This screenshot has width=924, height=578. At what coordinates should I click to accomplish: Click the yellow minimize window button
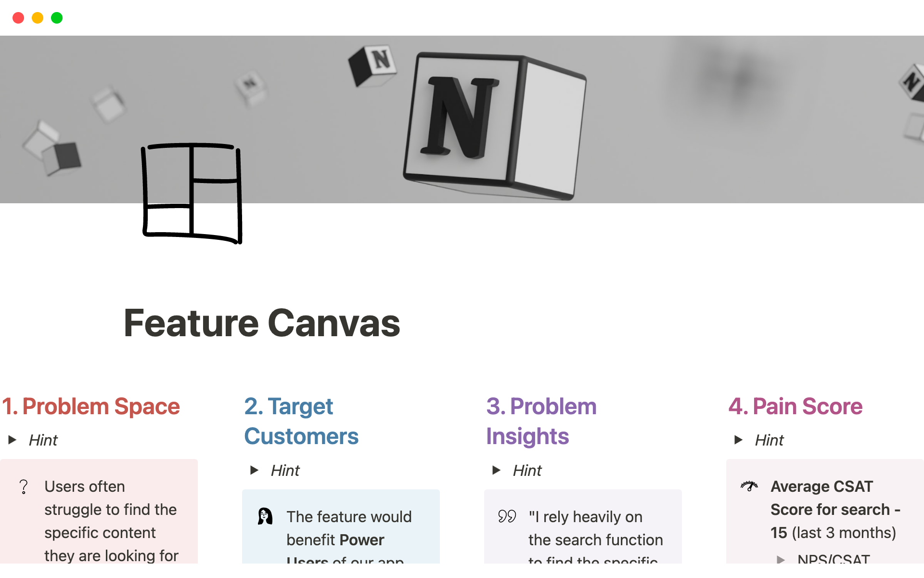pyautogui.click(x=38, y=17)
